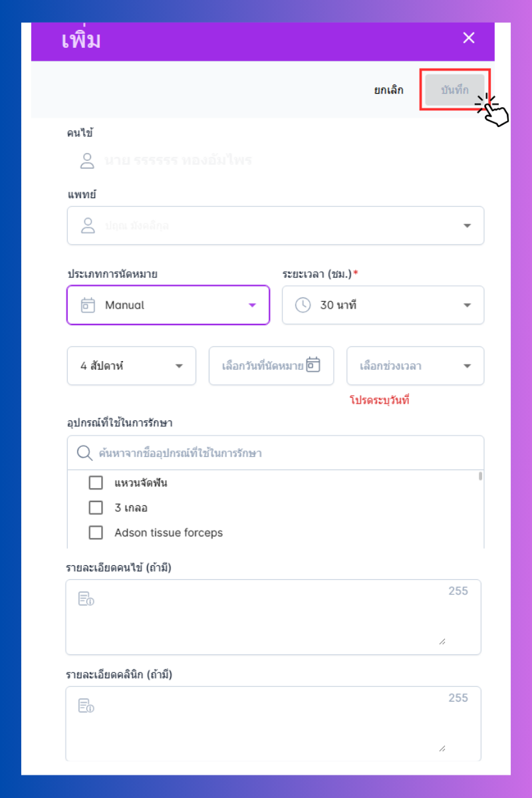Image resolution: width=532 pixels, height=798 pixels.
Task: Click the patient details note icon
Action: 86,598
